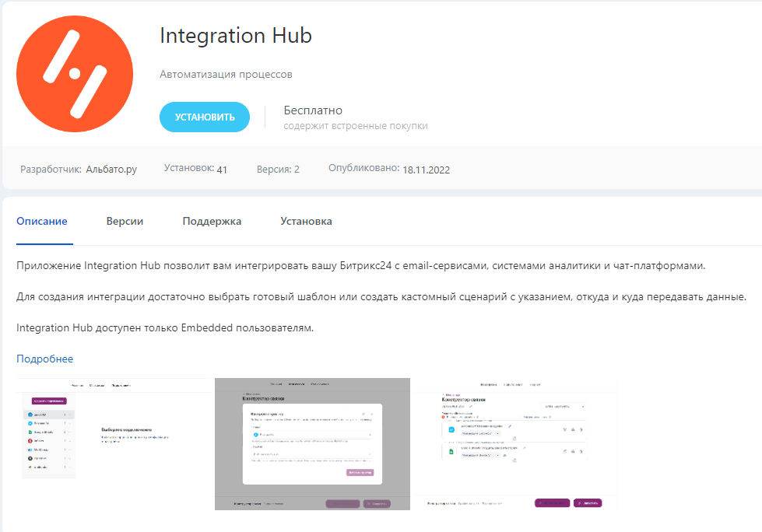
Task: Click the Бесплатно price label
Action: click(313, 110)
